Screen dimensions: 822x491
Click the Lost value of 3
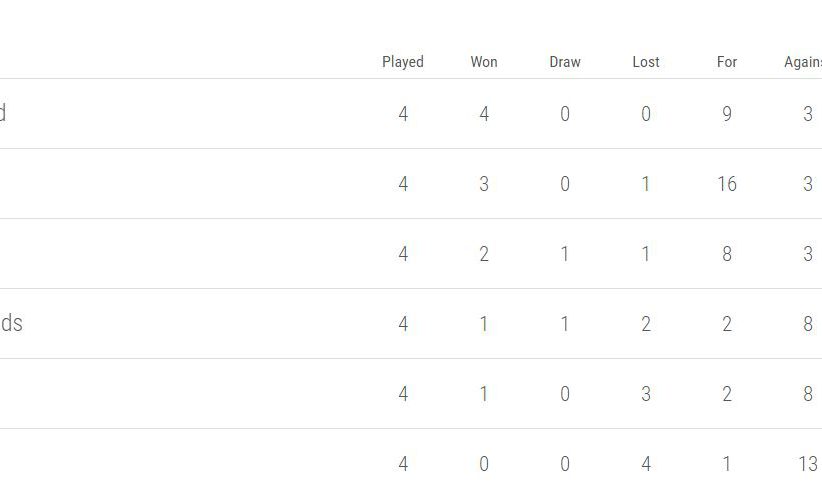point(646,394)
